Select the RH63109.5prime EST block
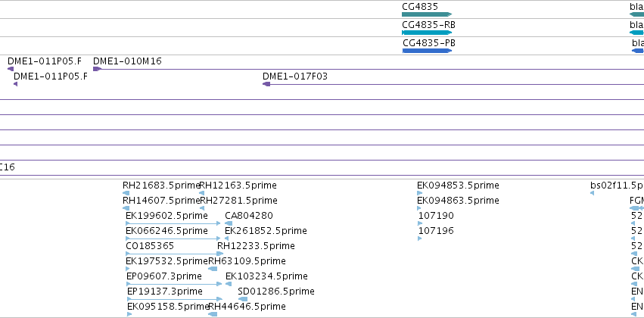The image size is (644, 318). 213,269
